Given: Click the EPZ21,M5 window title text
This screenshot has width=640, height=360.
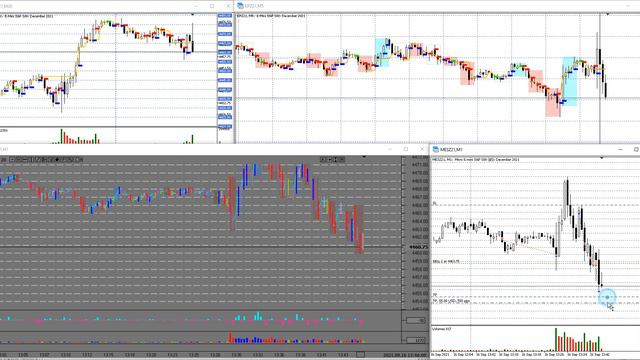Looking at the screenshot, I should click(x=254, y=6).
